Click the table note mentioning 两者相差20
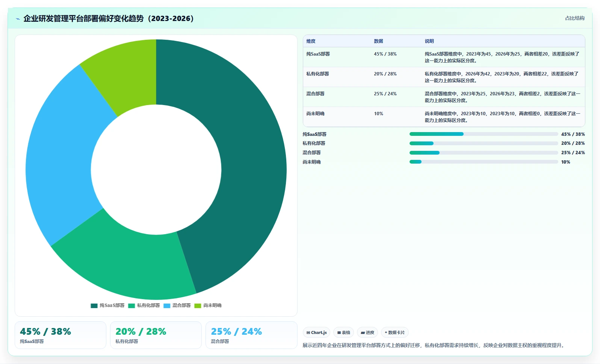 (502, 57)
